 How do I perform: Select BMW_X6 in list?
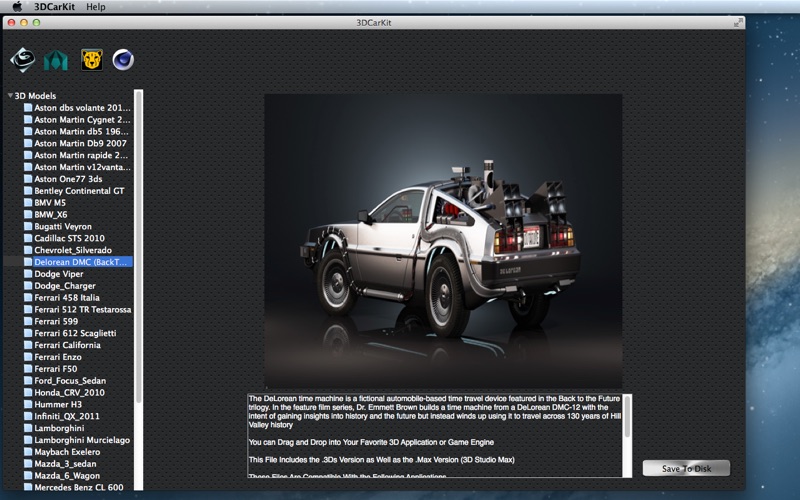[x=51, y=214]
